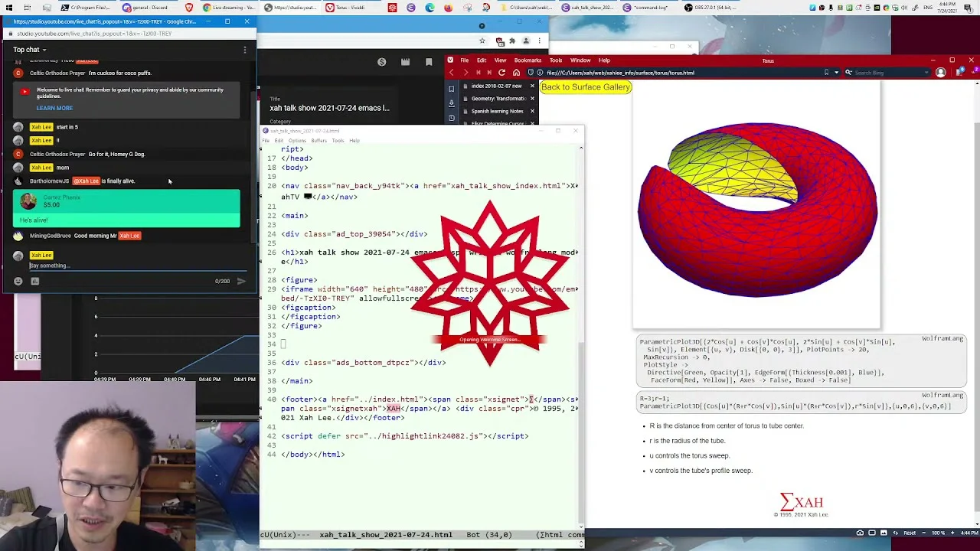The image size is (980, 551).
Task: Create a poll in live chat
Action: (34, 282)
